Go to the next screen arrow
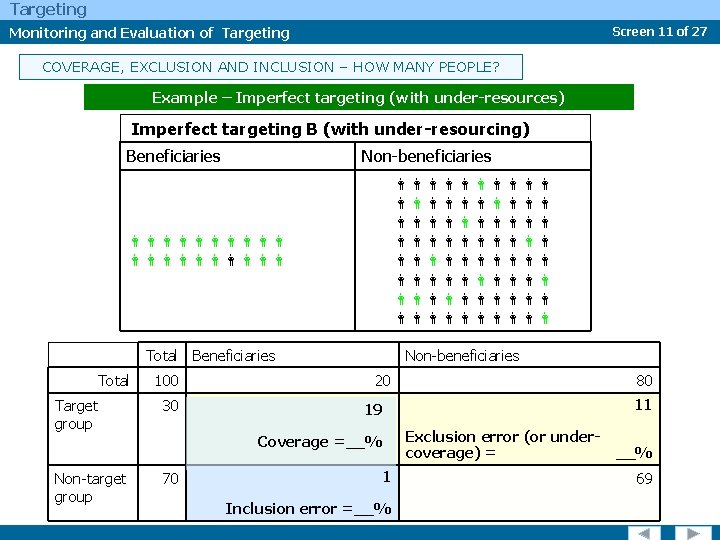Screen dimensions: 720x540 pos(692,533)
